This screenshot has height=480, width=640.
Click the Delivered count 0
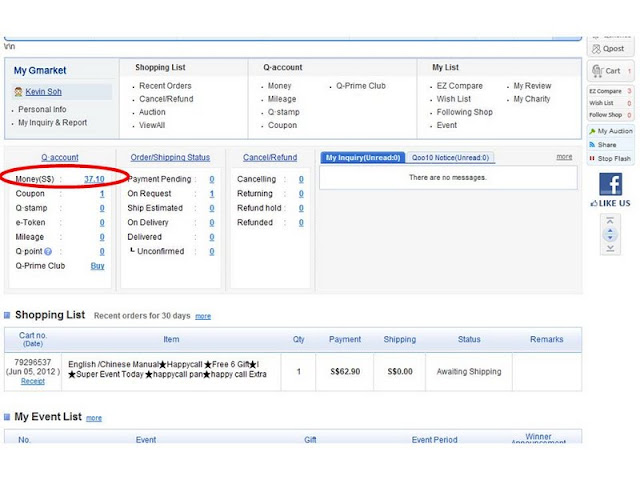pos(212,237)
